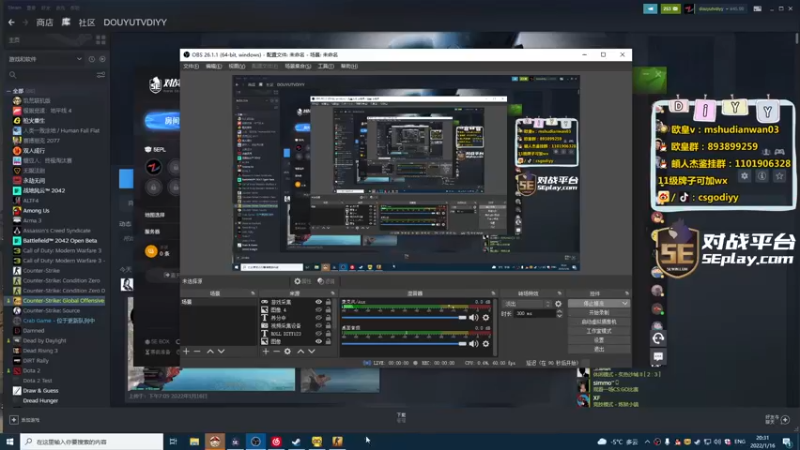Switch Steam library to grid view icon
800x450 pixels.
coord(101,40)
